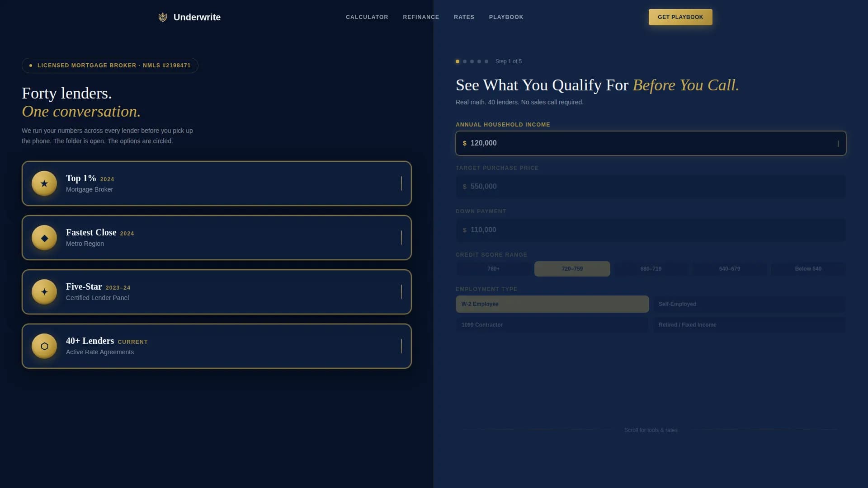Click the hexagon icon on 40+ Lenders card
Viewport: 868px width, 488px height.
pos(44,346)
